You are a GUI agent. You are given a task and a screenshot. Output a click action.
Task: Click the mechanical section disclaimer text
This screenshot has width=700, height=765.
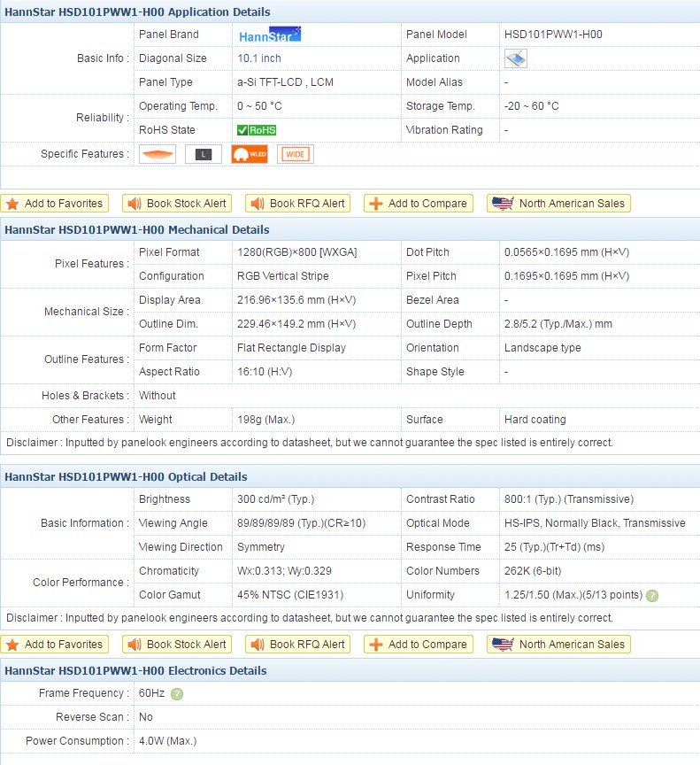310,443
